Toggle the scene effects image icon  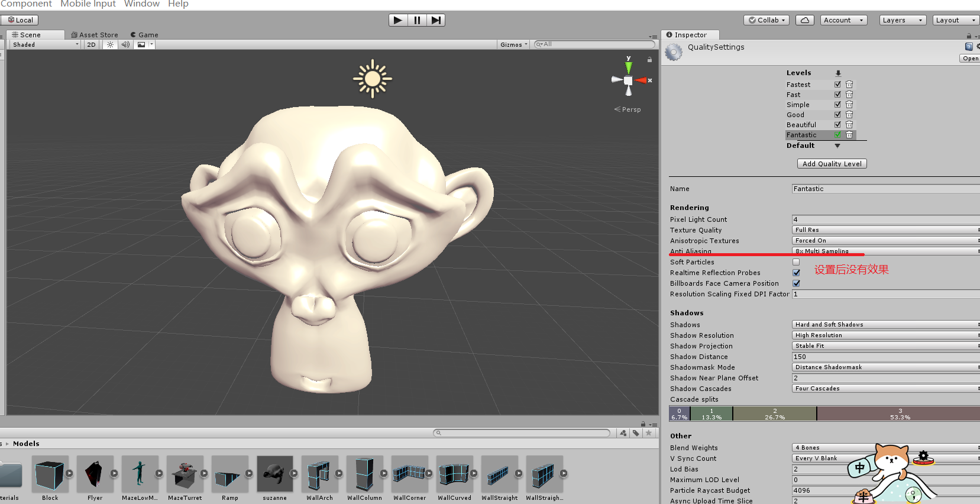coord(141,44)
